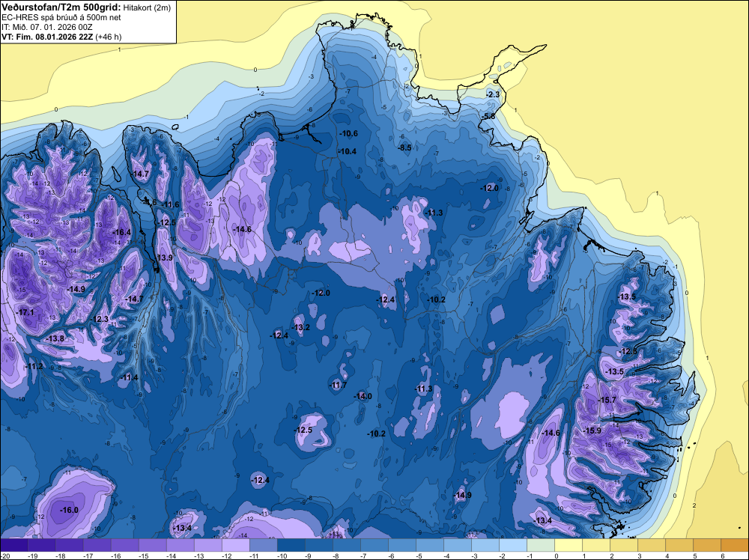Select the -2 legend color swatch
This screenshot has width=749, height=560.
(513, 545)
